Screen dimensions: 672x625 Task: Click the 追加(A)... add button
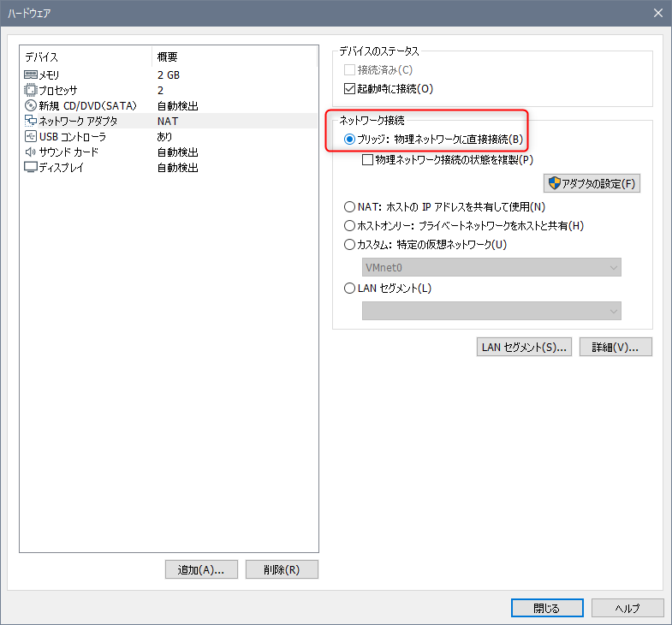pos(201,569)
